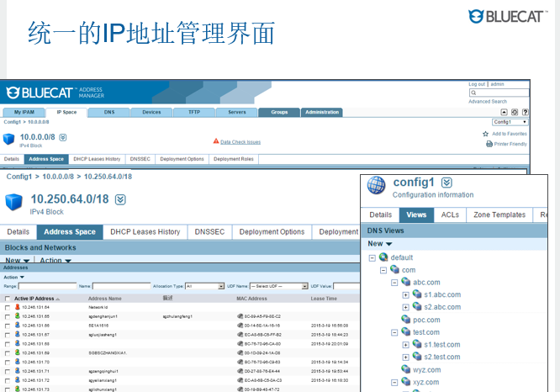Click the poc.com zone icon
The height and width of the screenshot is (392, 560).
(406, 320)
